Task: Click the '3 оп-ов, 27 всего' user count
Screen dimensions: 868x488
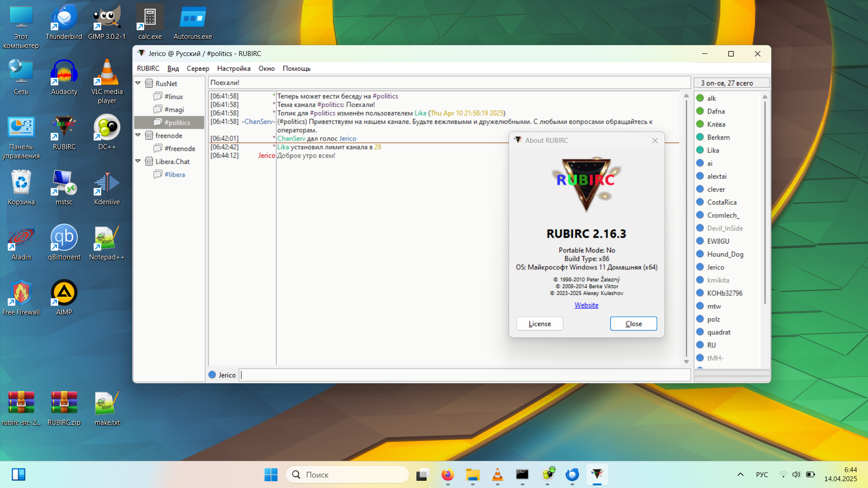Action: pos(731,83)
